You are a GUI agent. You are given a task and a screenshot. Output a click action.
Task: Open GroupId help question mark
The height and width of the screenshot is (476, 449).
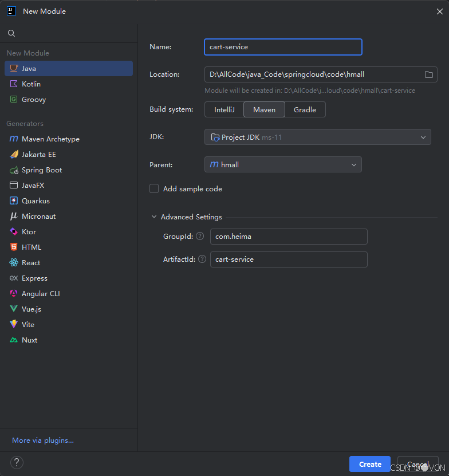click(x=200, y=236)
